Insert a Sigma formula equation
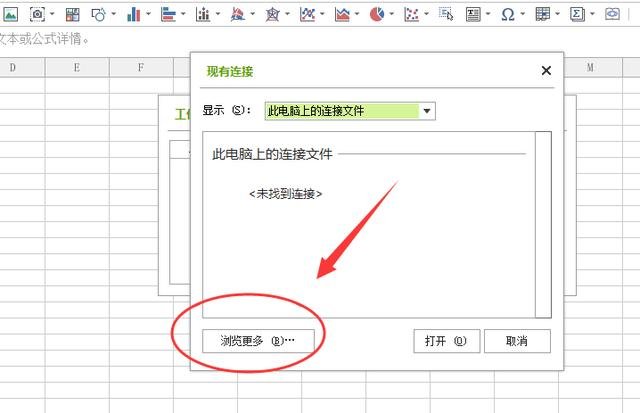640x413 pixels. click(x=577, y=15)
